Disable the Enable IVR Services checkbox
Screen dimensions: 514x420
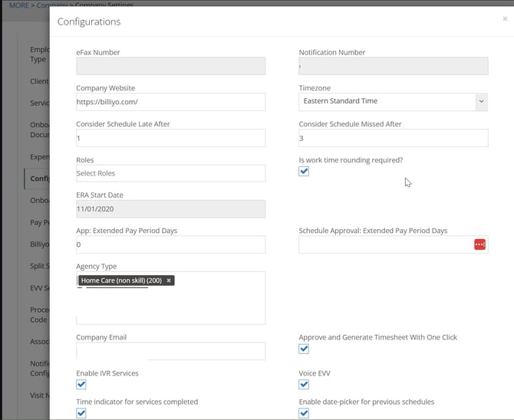pos(81,385)
